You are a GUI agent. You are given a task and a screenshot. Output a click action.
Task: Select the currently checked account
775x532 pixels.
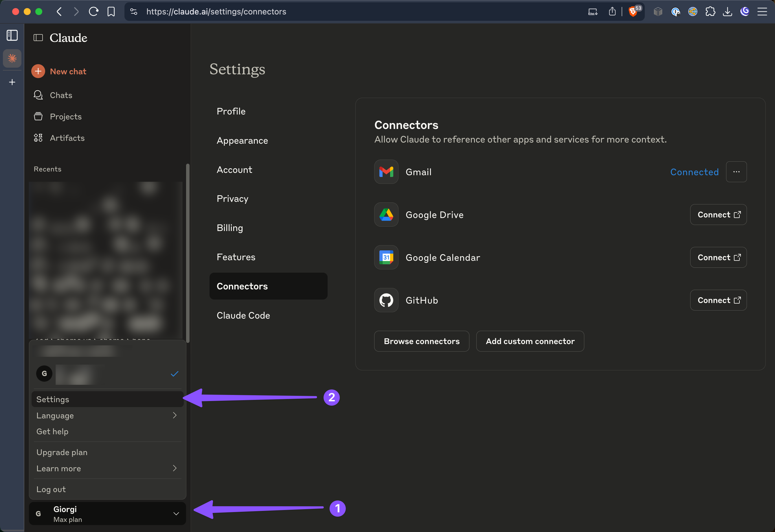[x=107, y=374]
